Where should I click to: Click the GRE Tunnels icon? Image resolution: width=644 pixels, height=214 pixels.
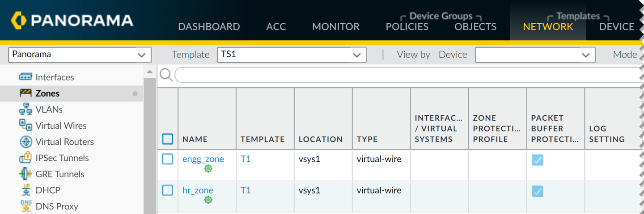pyautogui.click(x=25, y=174)
